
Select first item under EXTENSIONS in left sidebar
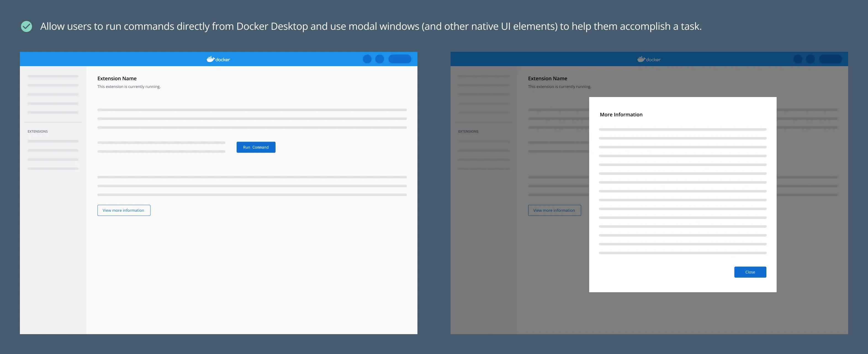click(53, 141)
